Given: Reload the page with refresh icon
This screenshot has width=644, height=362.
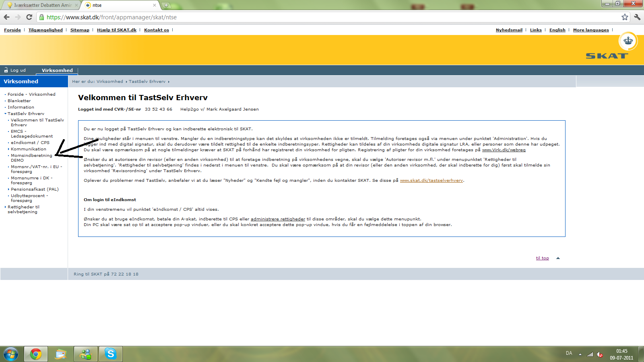Looking at the screenshot, I should coord(29,17).
